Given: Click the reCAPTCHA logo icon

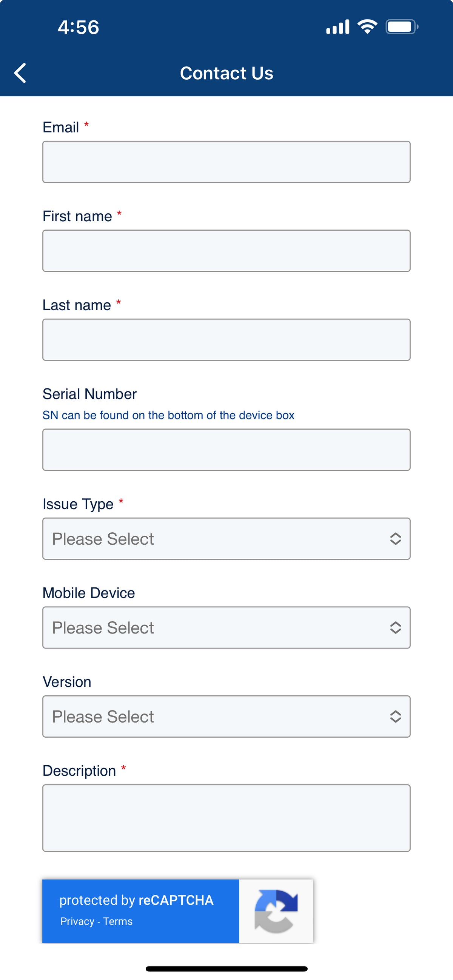Looking at the screenshot, I should point(276,911).
